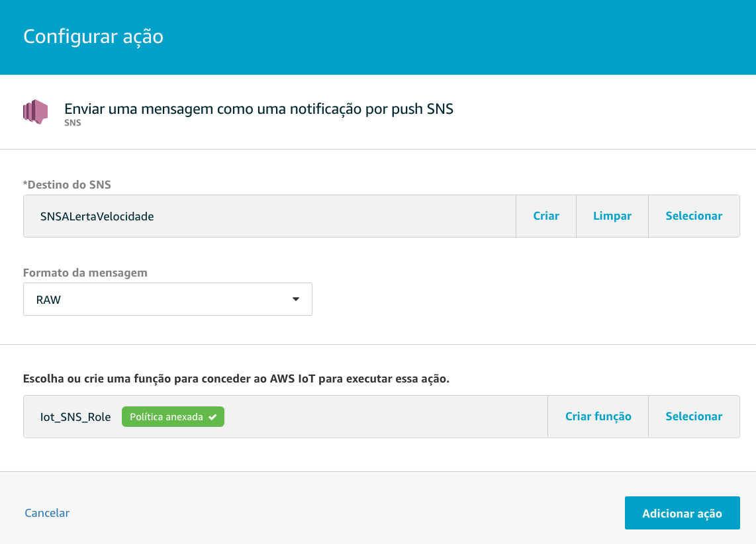
Task: Open the Formato da mensagem RAW dropdown
Action: 167,299
